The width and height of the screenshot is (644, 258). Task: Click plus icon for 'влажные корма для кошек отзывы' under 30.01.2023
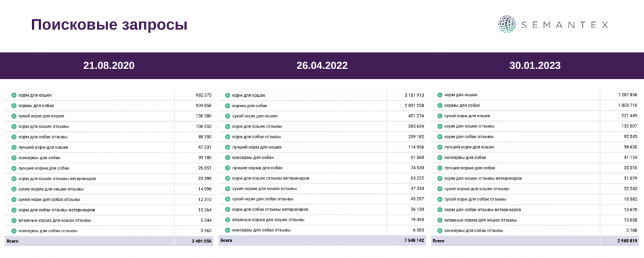[x=440, y=220]
